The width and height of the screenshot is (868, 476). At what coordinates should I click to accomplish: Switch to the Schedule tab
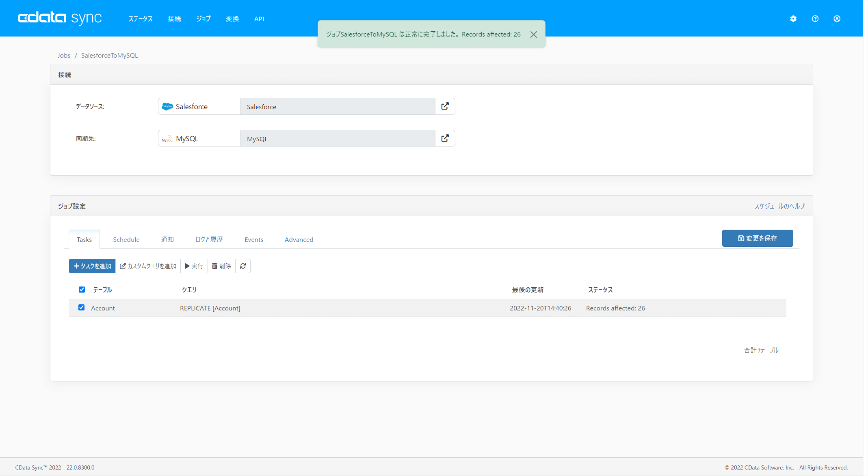coord(126,240)
